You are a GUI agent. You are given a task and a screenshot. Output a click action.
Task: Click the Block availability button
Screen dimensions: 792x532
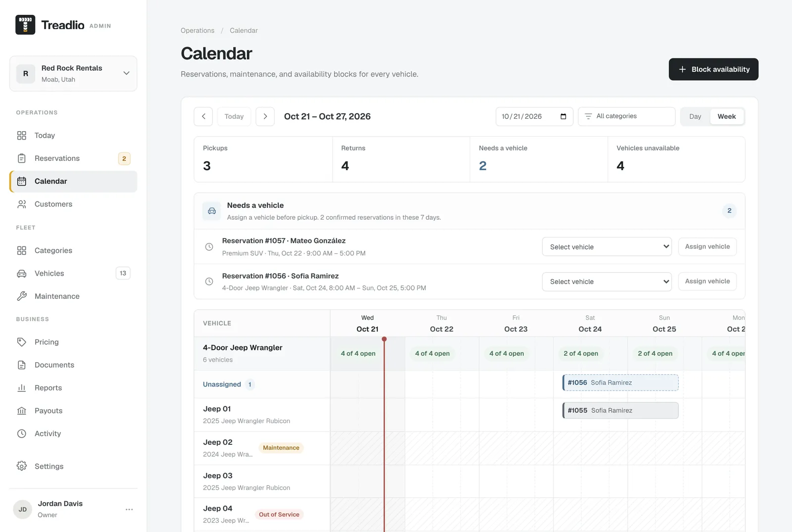[713, 69]
